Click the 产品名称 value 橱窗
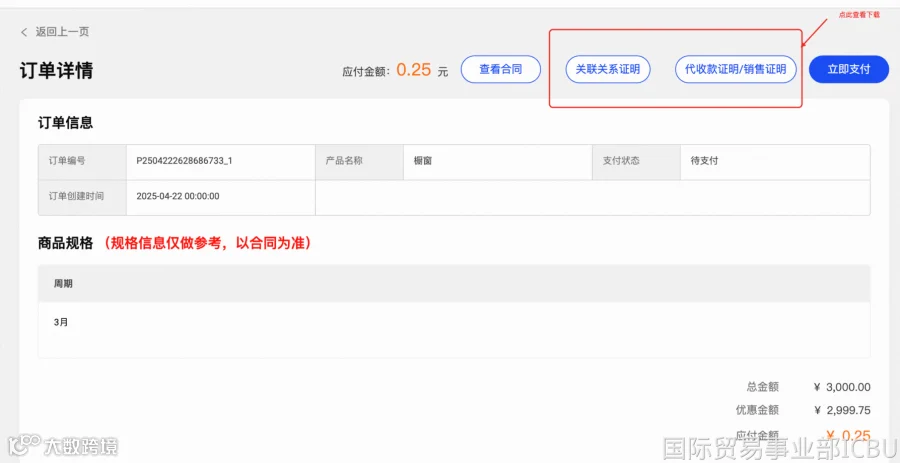Screen dimensions: 900x463 [422, 161]
